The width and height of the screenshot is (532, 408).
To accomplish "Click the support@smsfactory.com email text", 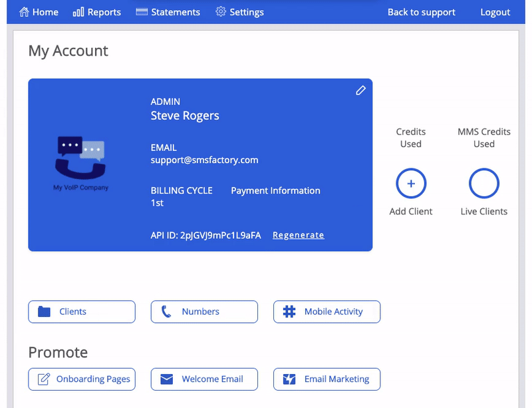I will pyautogui.click(x=204, y=160).
